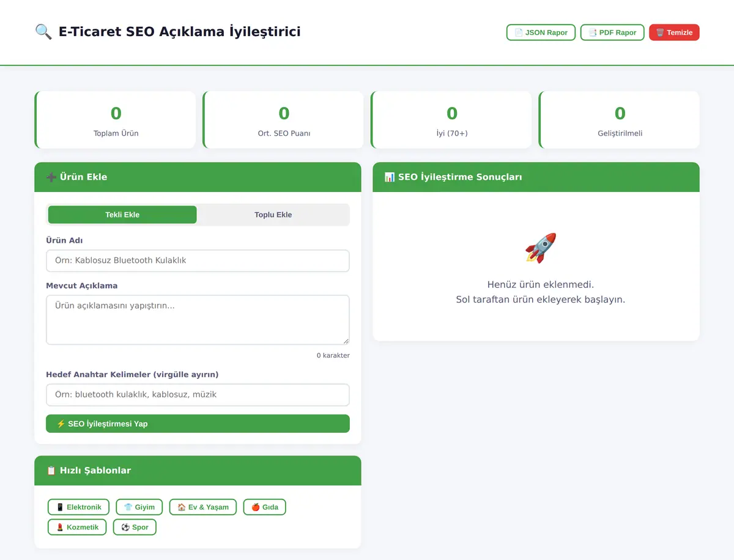Focus the Ürün Adı input field
Screen dimensions: 734x560
click(198, 260)
